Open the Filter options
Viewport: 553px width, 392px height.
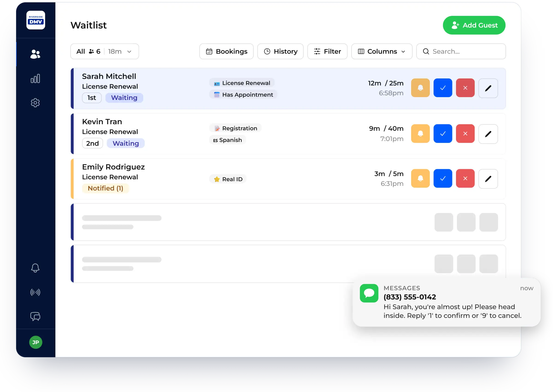tap(327, 51)
